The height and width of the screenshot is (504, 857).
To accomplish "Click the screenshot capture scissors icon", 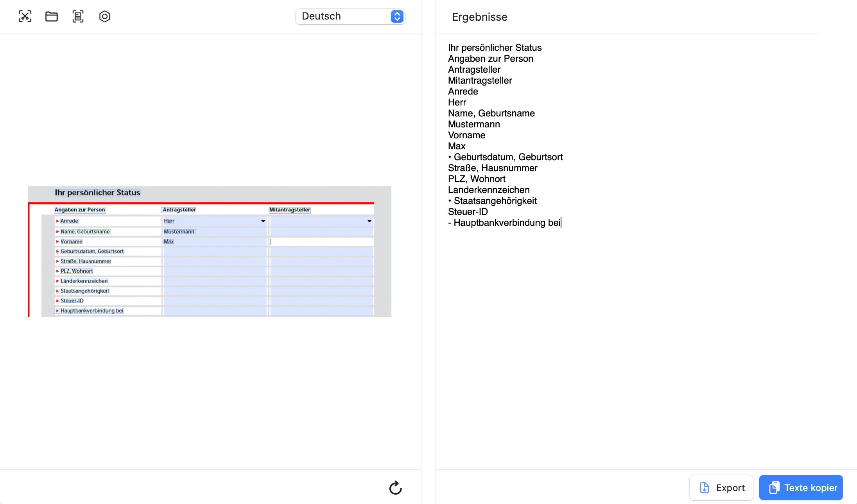I will 25,16.
